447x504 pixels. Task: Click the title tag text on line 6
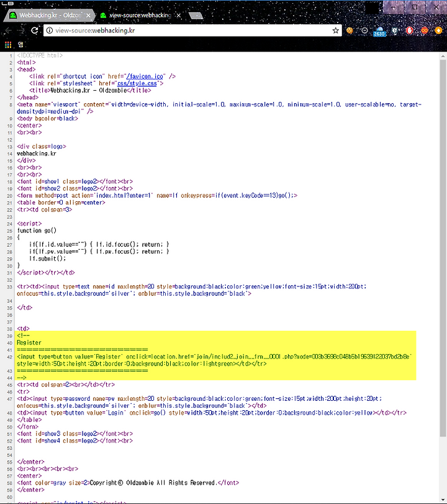pos(90,91)
